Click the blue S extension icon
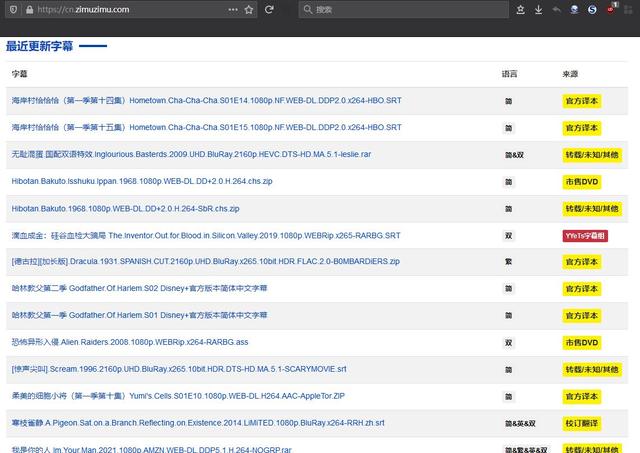Screen dimensions: 640x453 [592, 9]
